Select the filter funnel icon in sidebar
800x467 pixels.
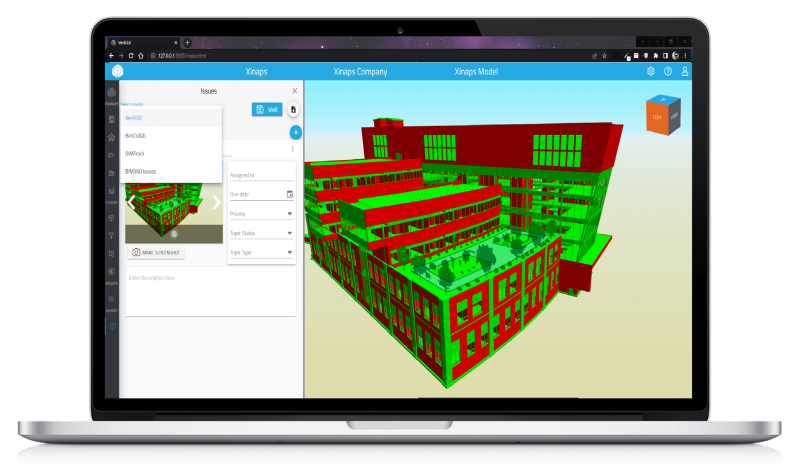coord(112,236)
